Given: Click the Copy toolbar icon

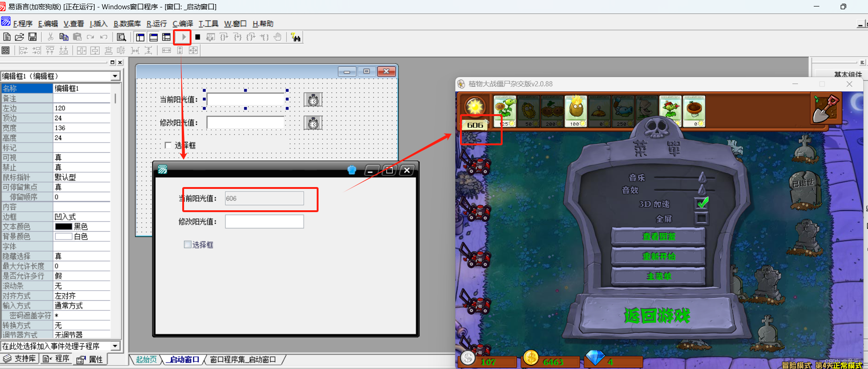Looking at the screenshot, I should pos(64,37).
